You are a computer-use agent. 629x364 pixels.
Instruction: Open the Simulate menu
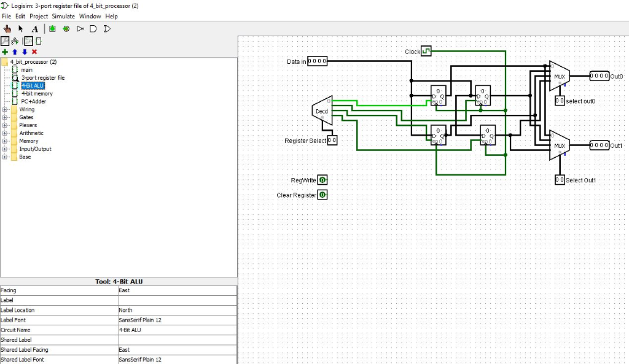tap(63, 17)
